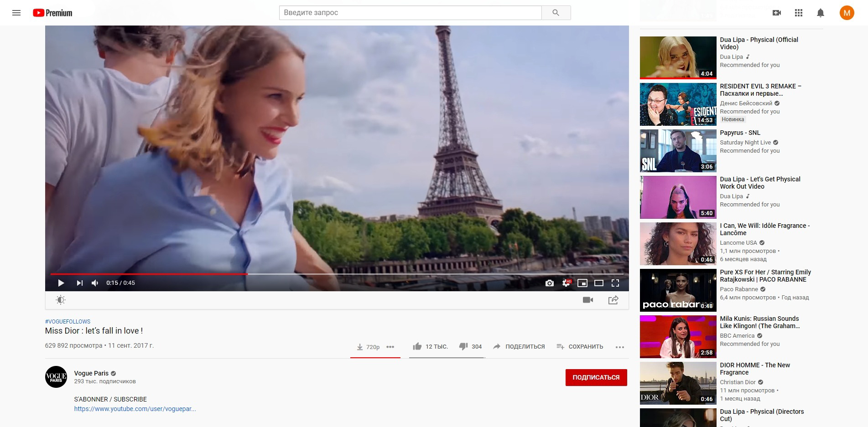Take a screenshot with the camera icon
868x427 pixels.
[550, 283]
